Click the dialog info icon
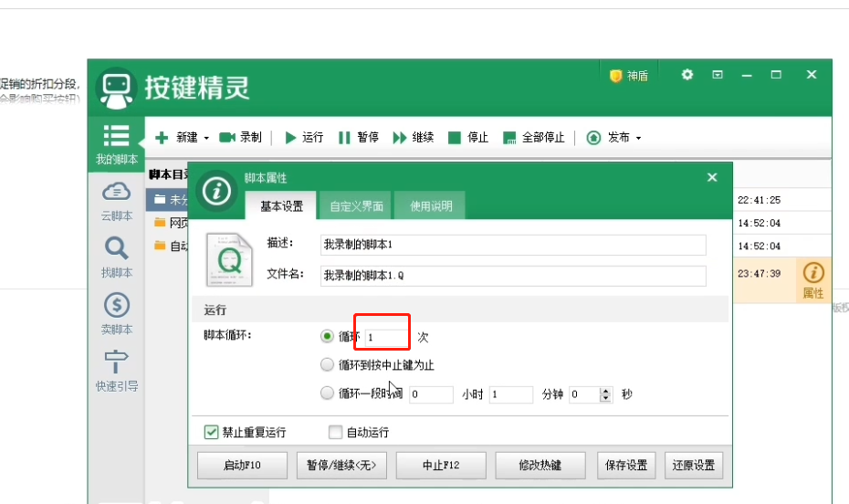This screenshot has height=504, width=849. pos(216,191)
